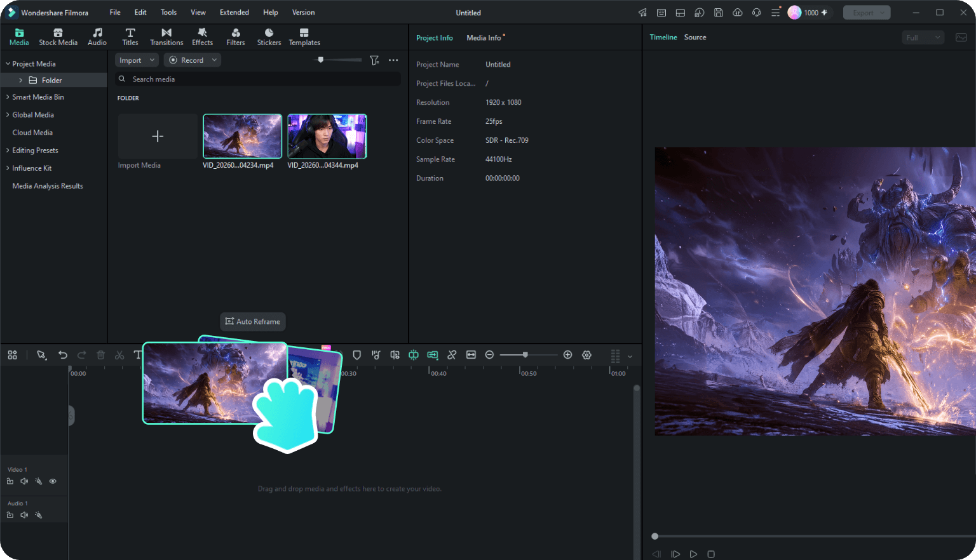The image size is (976, 560).
Task: Lock the Audio 1 track
Action: 10,515
